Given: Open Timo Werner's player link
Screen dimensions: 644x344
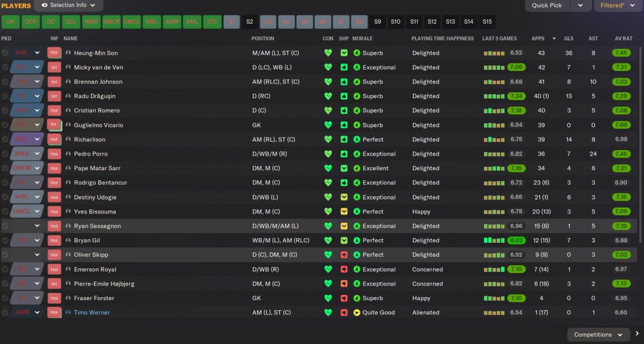Looking at the screenshot, I should 92,312.
